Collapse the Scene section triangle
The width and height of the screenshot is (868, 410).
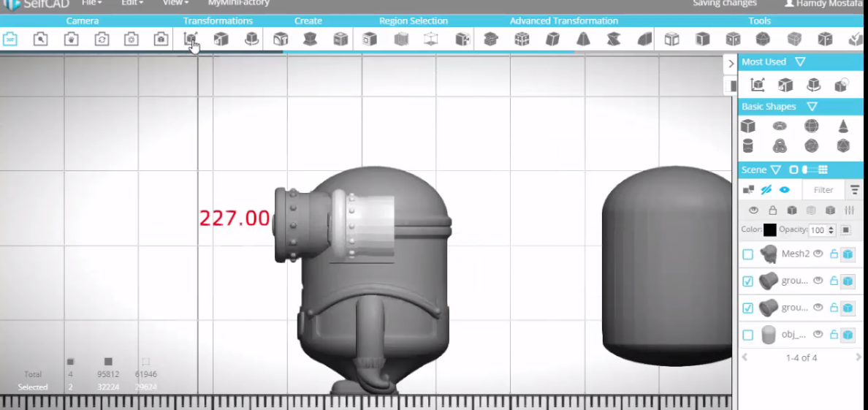[x=775, y=170]
